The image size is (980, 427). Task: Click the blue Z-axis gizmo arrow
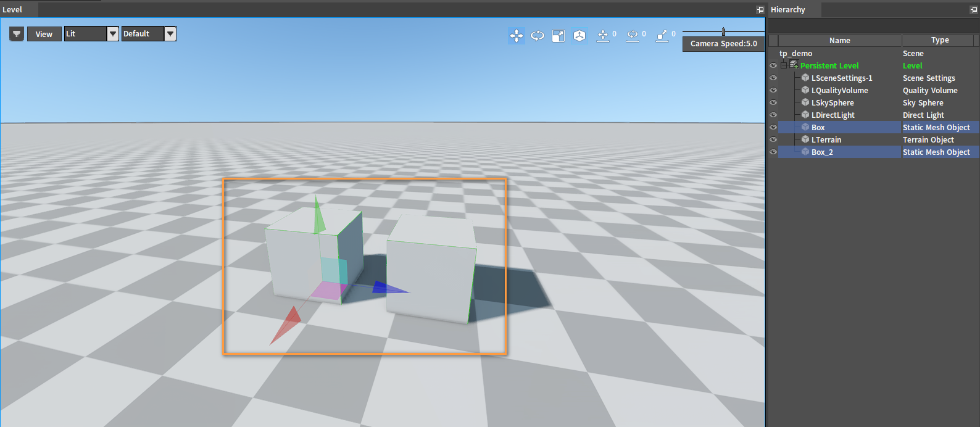click(389, 289)
